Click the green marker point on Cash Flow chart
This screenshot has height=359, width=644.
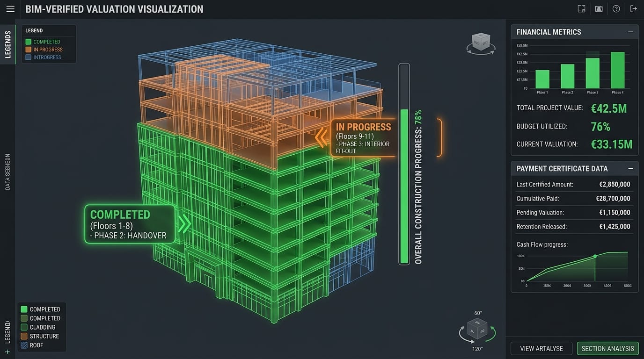click(595, 256)
